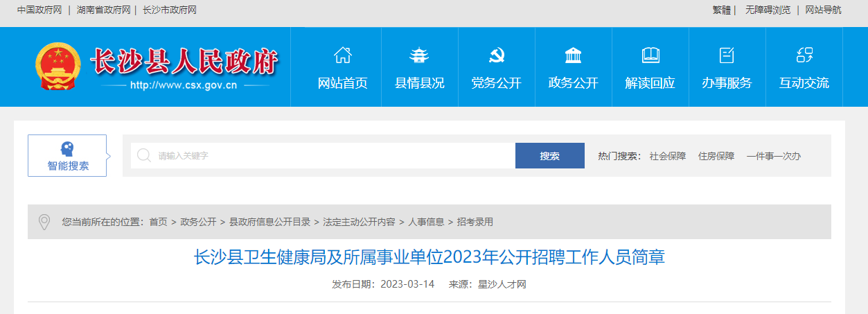This screenshot has width=868, height=314.
Task: Go to 首页 in the breadcrumb
Action: 158,222
